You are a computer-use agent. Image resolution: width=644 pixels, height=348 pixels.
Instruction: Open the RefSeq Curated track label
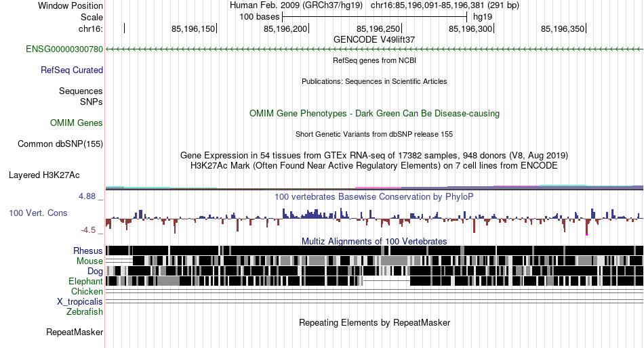(x=72, y=70)
